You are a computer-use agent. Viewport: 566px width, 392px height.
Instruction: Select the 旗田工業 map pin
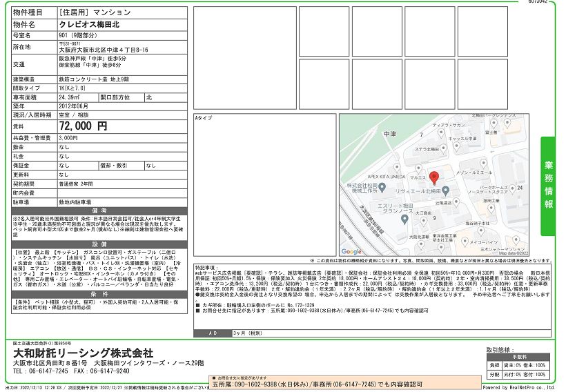pos(491,208)
